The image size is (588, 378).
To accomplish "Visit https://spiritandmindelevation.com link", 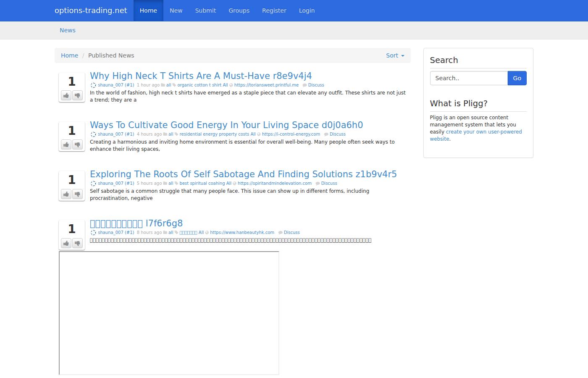I will point(274,184).
